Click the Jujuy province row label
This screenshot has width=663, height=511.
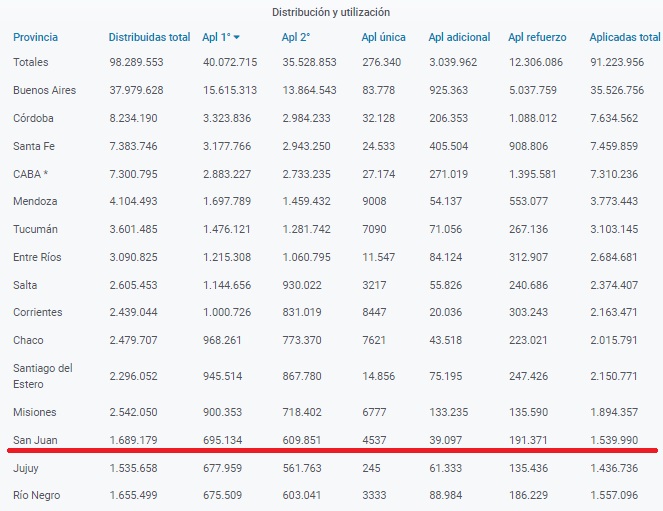[x=26, y=467]
